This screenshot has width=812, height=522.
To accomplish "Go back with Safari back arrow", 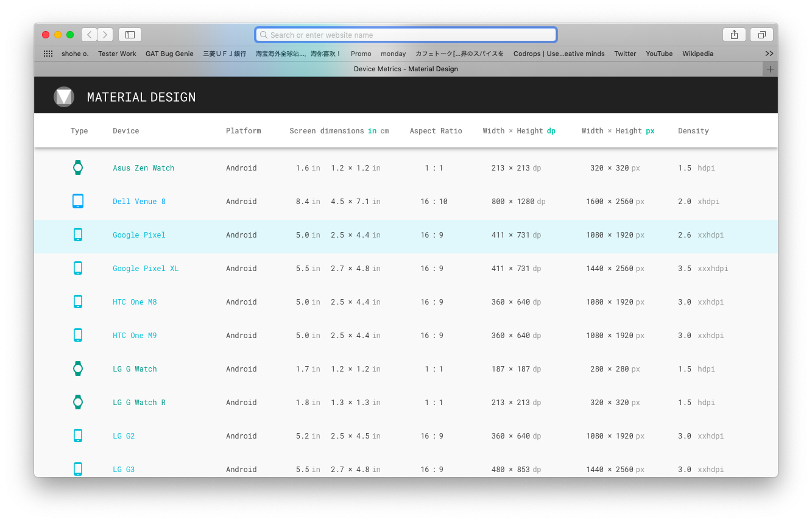I will coord(89,35).
